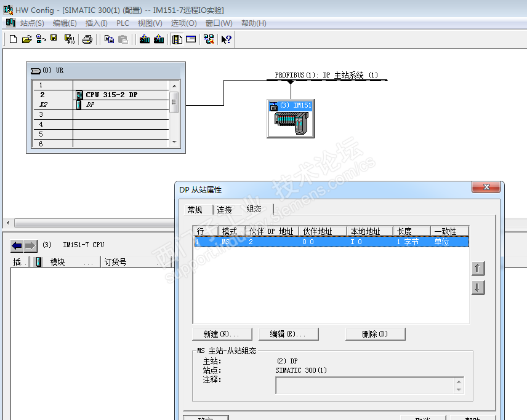This screenshot has width=527, height=420.
Task: Select rack slot 4 row
Action: click(x=101, y=124)
